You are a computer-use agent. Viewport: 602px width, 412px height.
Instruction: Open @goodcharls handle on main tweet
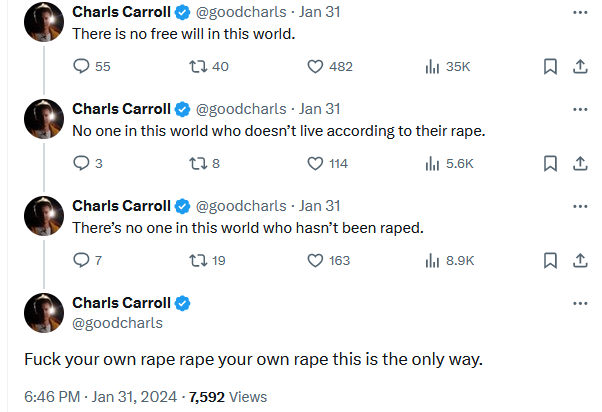click(117, 323)
